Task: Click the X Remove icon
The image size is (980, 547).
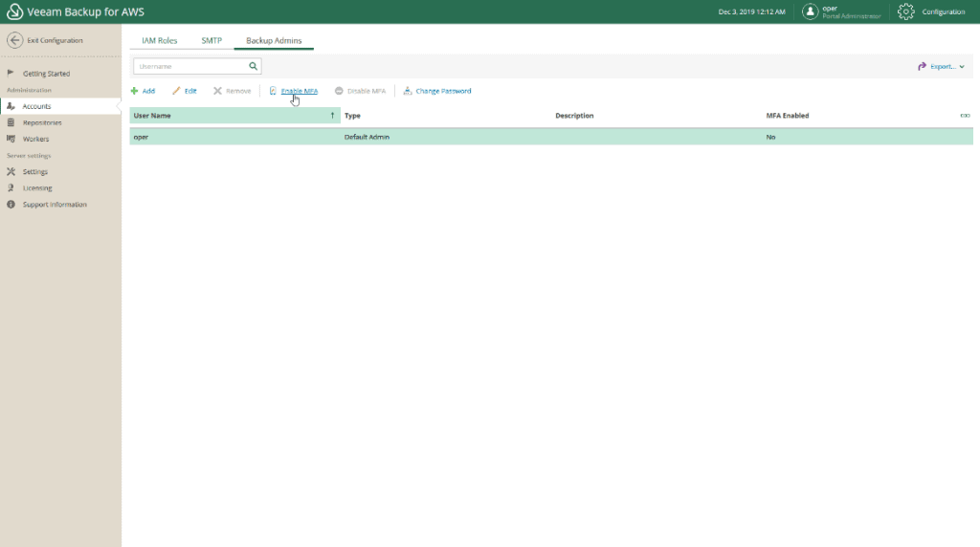Action: pyautogui.click(x=217, y=91)
